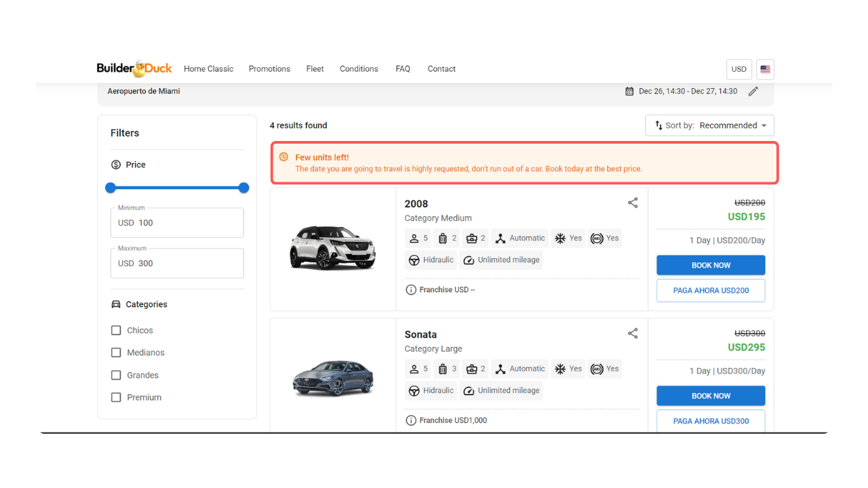Viewport: 868px width, 488px height.
Task: Check the Medianos category filter
Action: 116,352
